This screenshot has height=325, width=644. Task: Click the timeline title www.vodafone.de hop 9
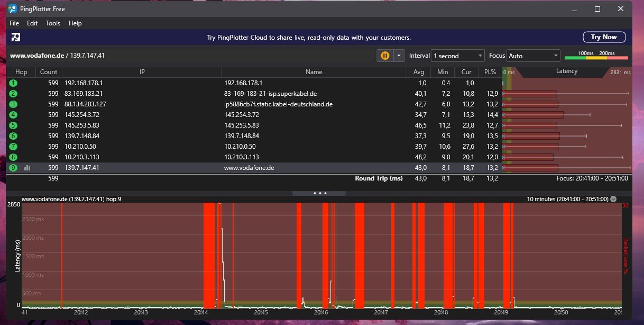71,199
